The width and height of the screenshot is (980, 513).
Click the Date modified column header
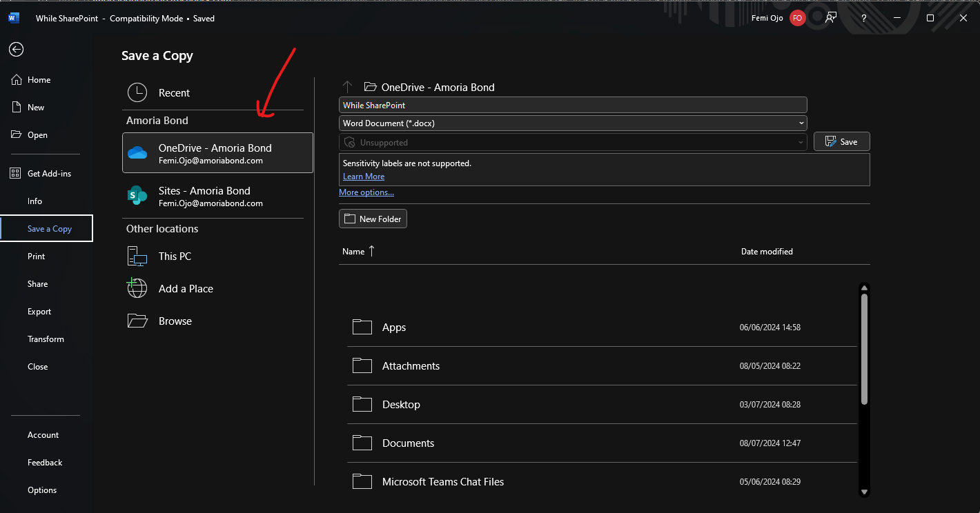pyautogui.click(x=767, y=252)
